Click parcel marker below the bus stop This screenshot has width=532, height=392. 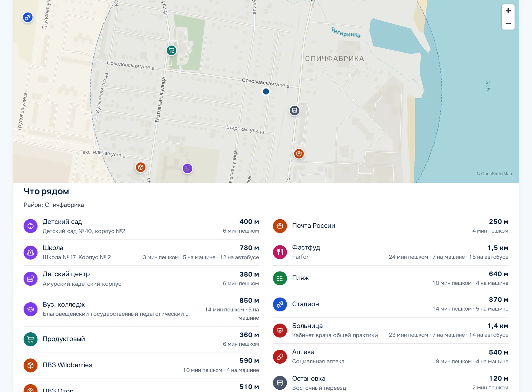(x=299, y=154)
